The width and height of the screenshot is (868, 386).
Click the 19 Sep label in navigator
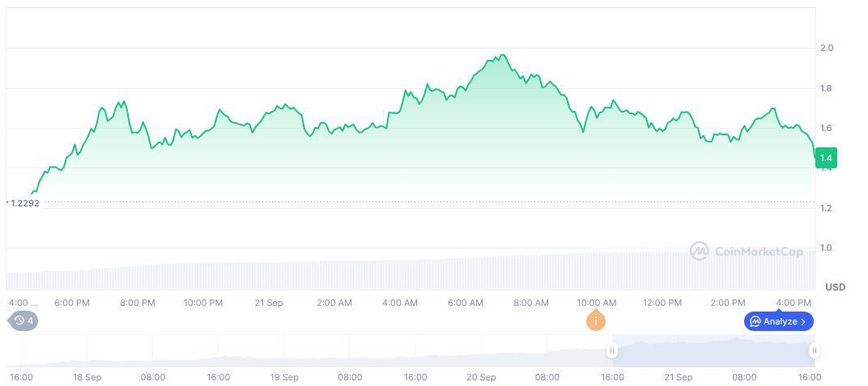tap(284, 377)
